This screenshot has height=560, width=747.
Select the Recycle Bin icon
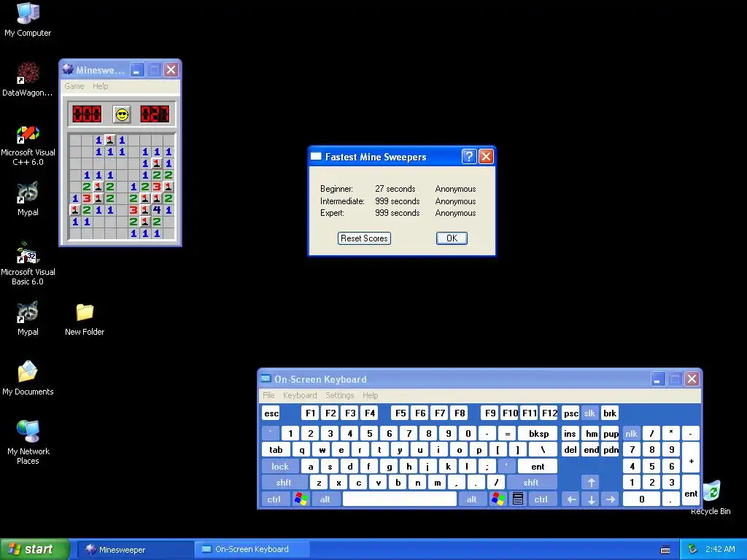712,497
